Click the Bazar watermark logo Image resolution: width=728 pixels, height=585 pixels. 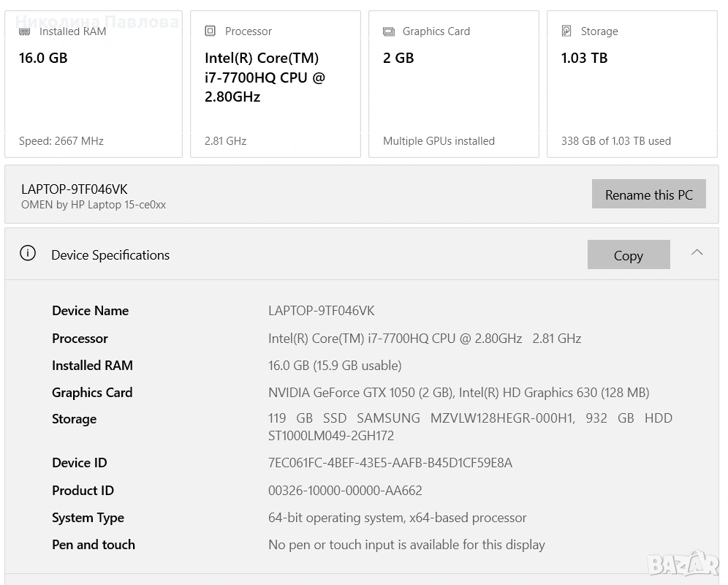tap(683, 563)
